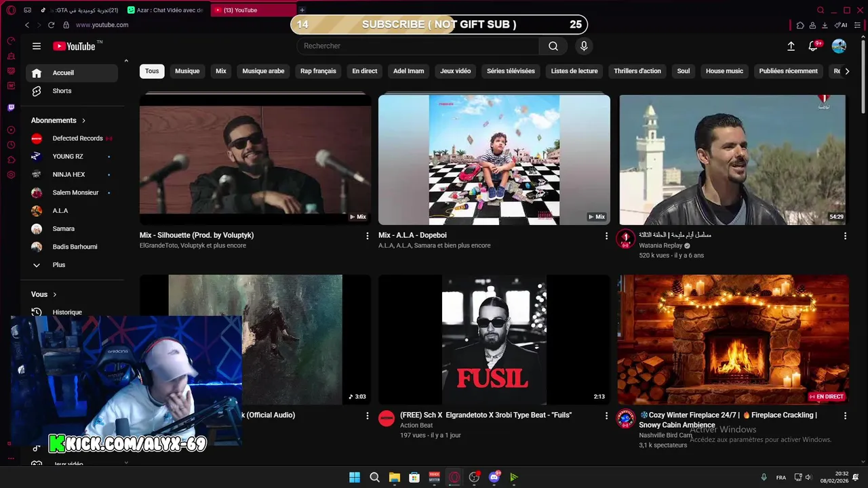Select the House music filter chip

pos(724,71)
